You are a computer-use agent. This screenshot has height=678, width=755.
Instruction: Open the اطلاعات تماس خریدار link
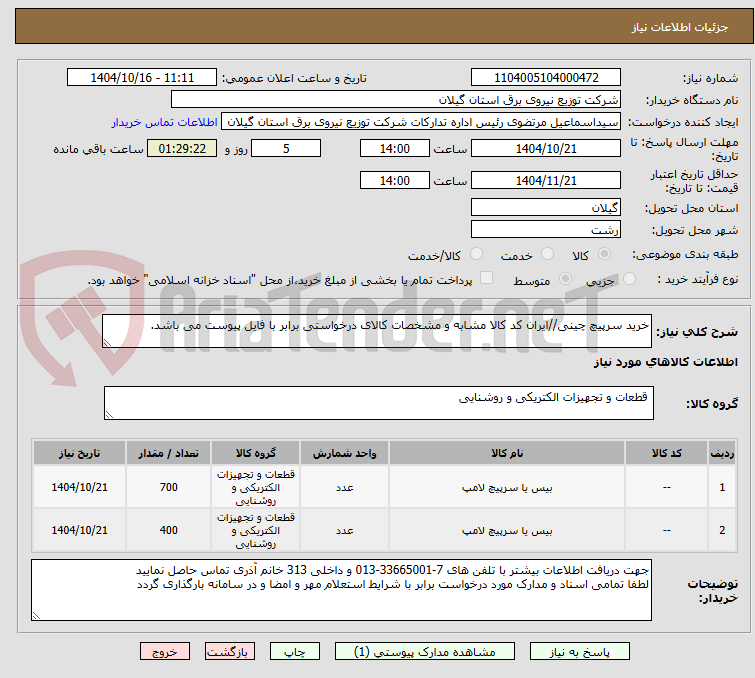click(x=165, y=122)
